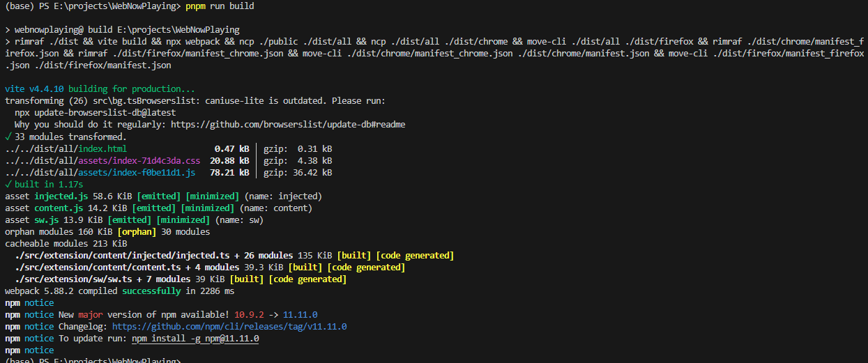Viewport: 868px width, 363px height.
Task: Click the green checkmark before modules transformed
Action: [8, 137]
